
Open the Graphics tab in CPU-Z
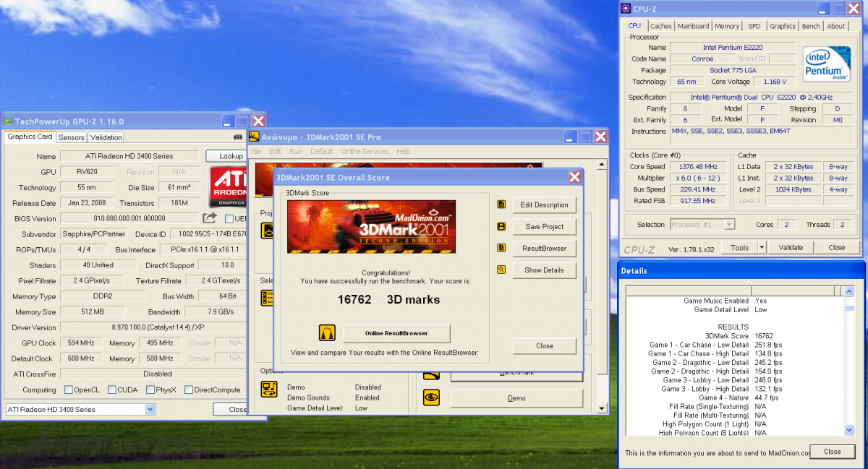point(783,26)
